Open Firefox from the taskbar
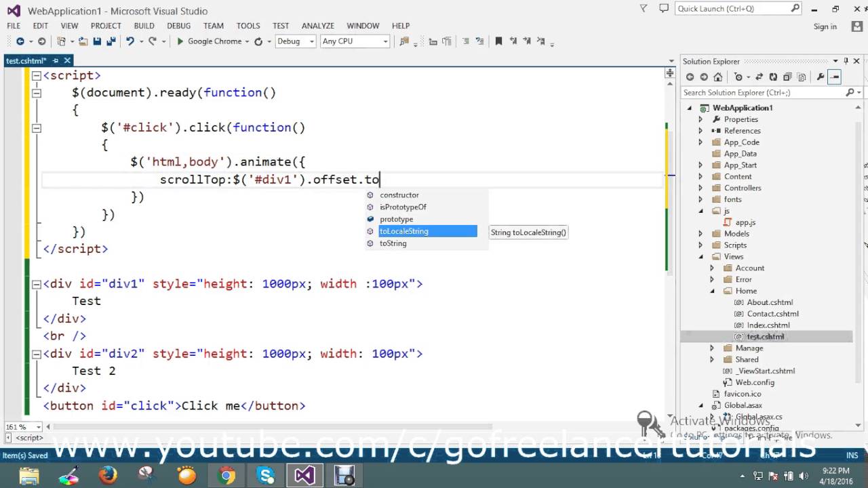Screen dimensions: 868x488 click(108, 475)
